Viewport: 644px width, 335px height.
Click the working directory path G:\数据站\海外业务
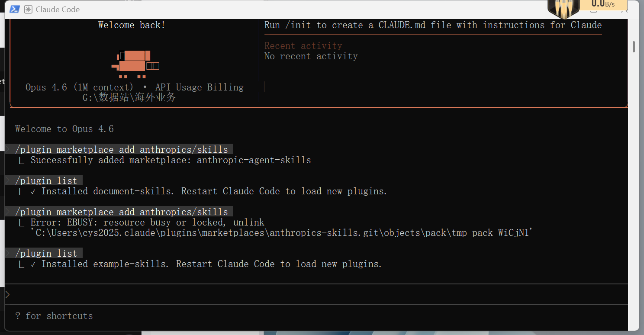(x=129, y=97)
